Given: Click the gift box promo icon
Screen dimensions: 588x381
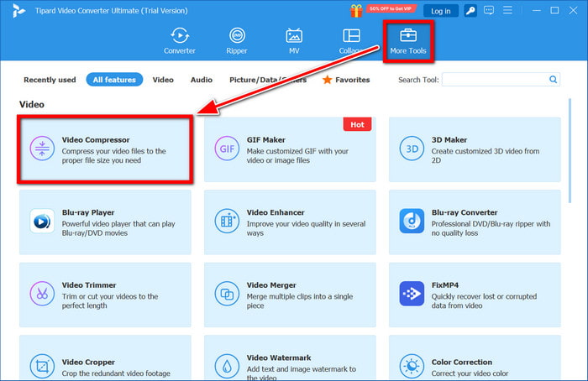Looking at the screenshot, I should [x=356, y=11].
